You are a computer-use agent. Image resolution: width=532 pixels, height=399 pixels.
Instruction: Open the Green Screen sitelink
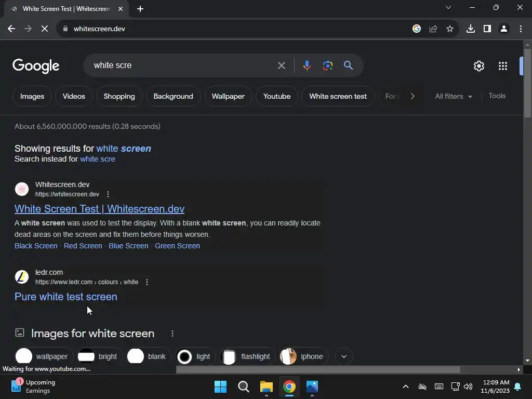(177, 246)
